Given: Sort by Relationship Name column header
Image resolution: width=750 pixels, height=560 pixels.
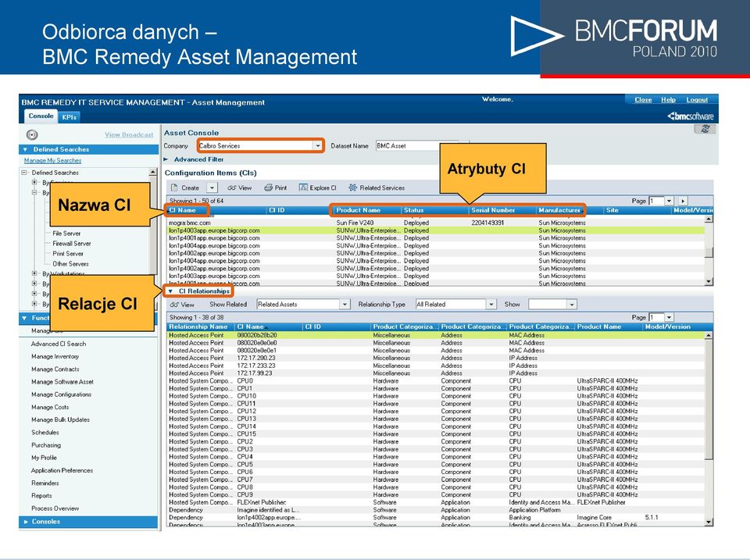Looking at the screenshot, I should tap(201, 326).
